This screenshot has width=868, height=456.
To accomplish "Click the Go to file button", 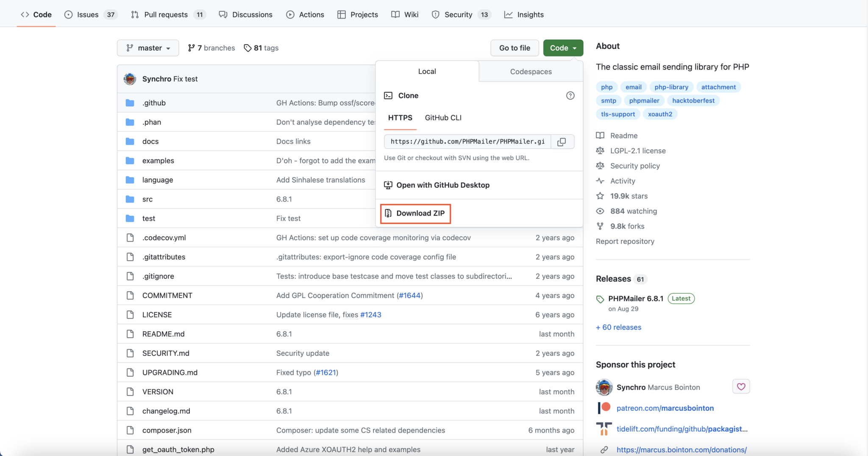I will click(x=514, y=47).
